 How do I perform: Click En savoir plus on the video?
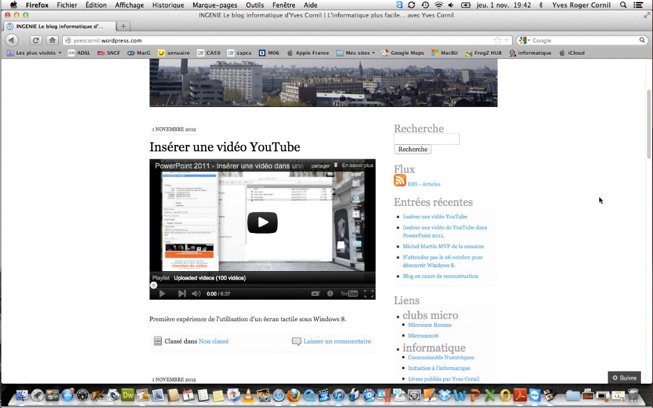(x=357, y=165)
